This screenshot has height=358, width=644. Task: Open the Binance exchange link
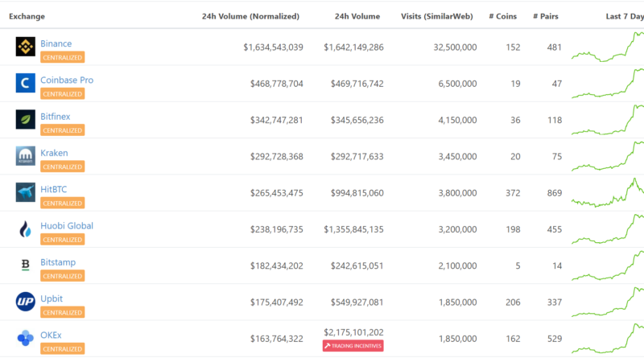pos(56,43)
